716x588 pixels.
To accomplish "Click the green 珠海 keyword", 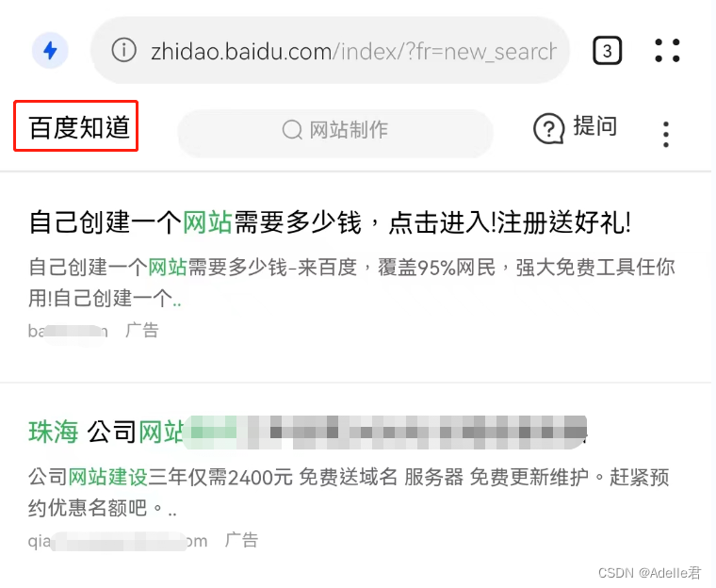I will tap(54, 432).
